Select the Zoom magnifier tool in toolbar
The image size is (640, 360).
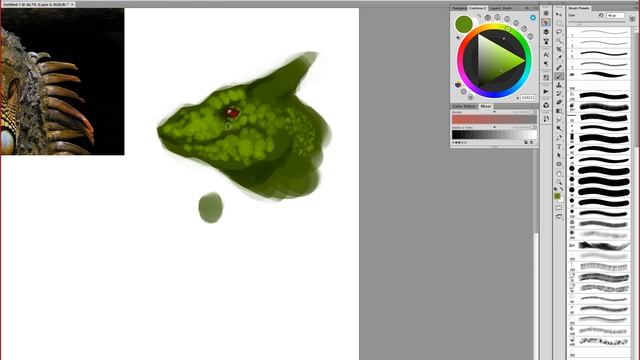click(x=559, y=182)
